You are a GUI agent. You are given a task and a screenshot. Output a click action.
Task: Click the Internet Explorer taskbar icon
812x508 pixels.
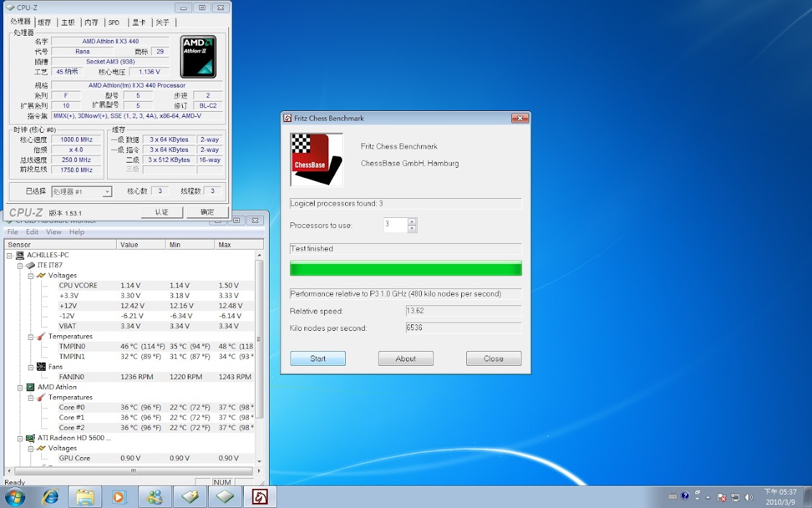point(50,497)
